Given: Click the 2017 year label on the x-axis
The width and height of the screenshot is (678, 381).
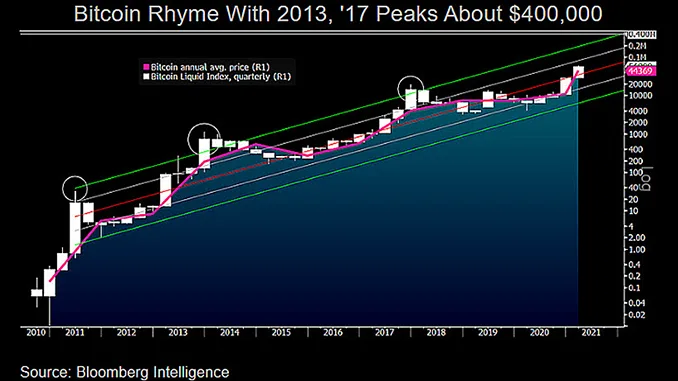Looking at the screenshot, I should pyautogui.click(x=384, y=333).
